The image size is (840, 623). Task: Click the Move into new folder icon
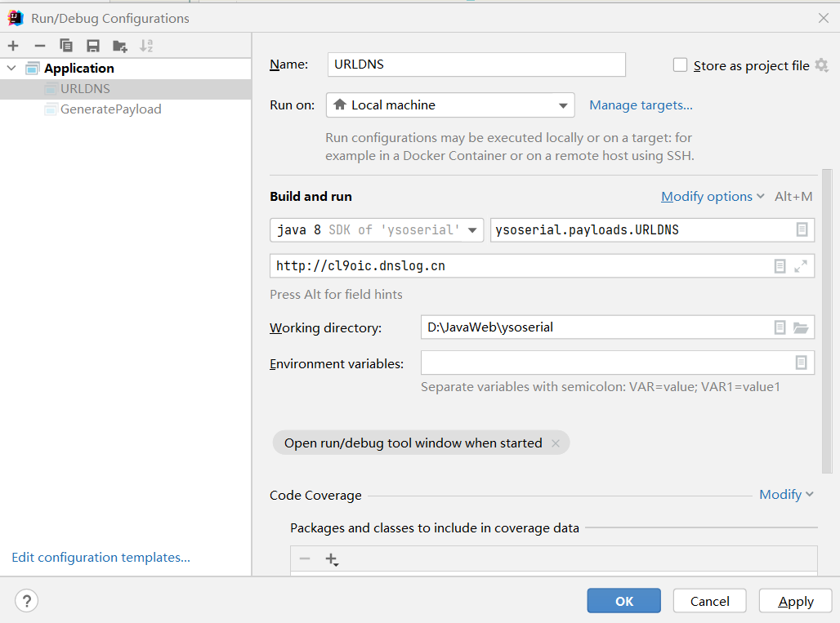coord(120,46)
